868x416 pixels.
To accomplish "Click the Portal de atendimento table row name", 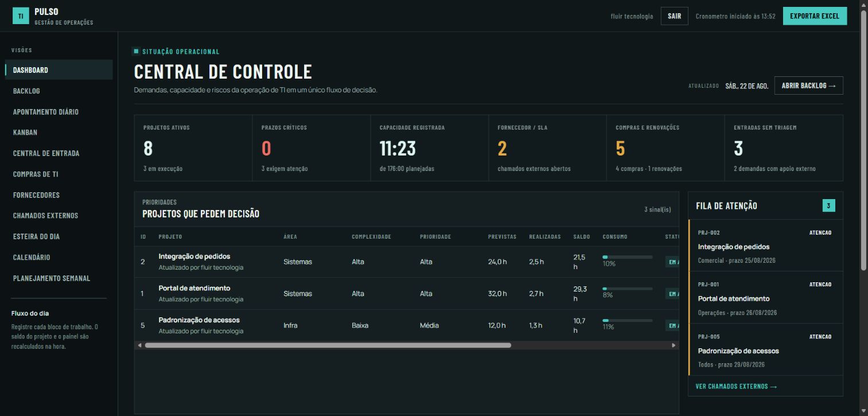I will 194,288.
